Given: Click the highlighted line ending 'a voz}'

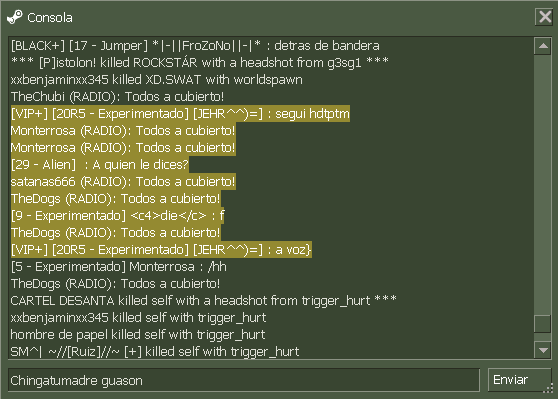Looking at the screenshot, I should 161,250.
